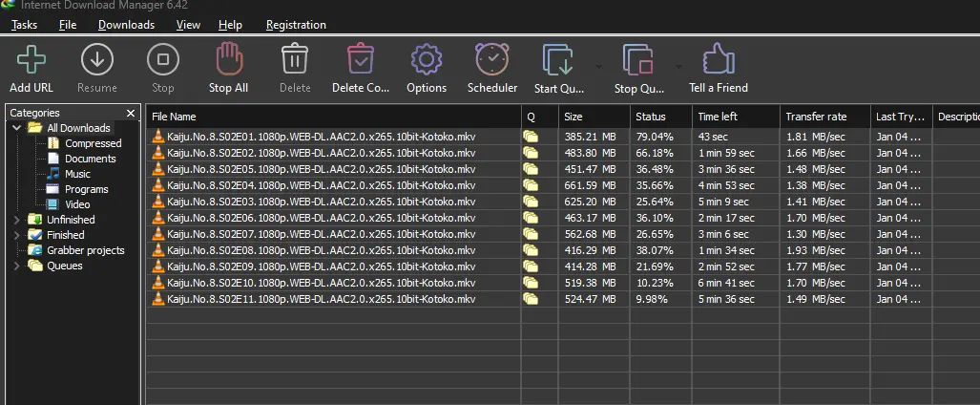Select the Kaiju.No.8.S02E02 file name

pos(322,153)
